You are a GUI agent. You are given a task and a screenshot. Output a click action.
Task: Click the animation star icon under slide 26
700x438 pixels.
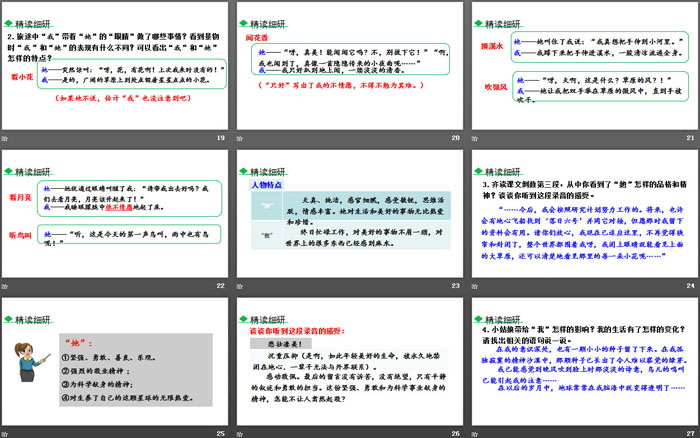[x=240, y=431]
